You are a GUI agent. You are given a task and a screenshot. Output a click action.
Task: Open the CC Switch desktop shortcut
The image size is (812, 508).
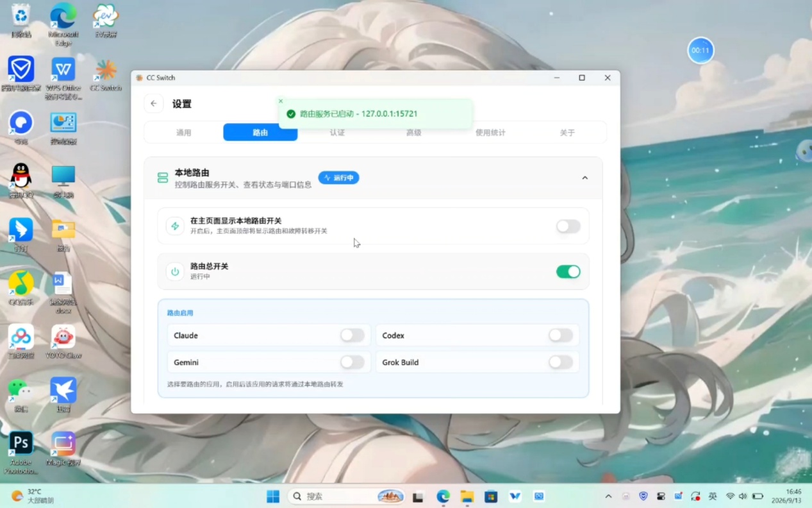(106, 75)
